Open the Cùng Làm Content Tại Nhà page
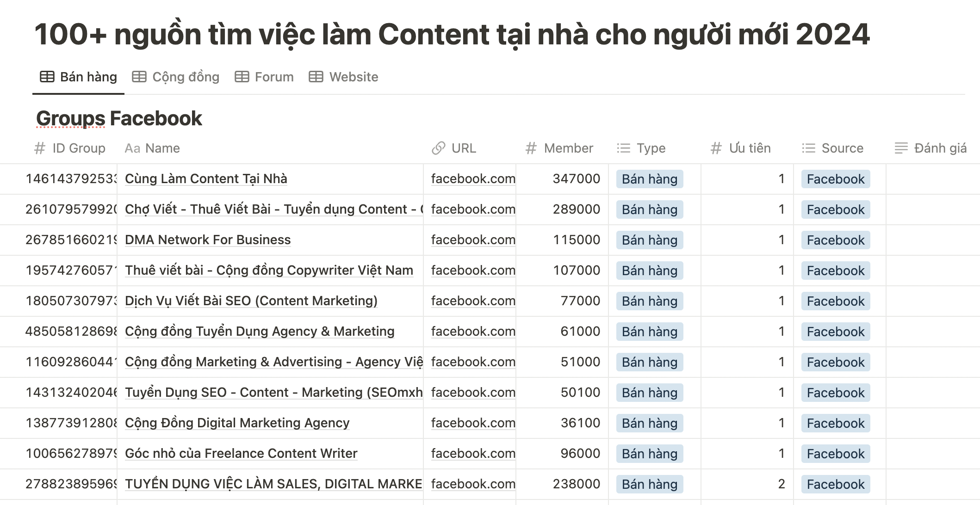The height and width of the screenshot is (505, 980). pyautogui.click(x=206, y=179)
